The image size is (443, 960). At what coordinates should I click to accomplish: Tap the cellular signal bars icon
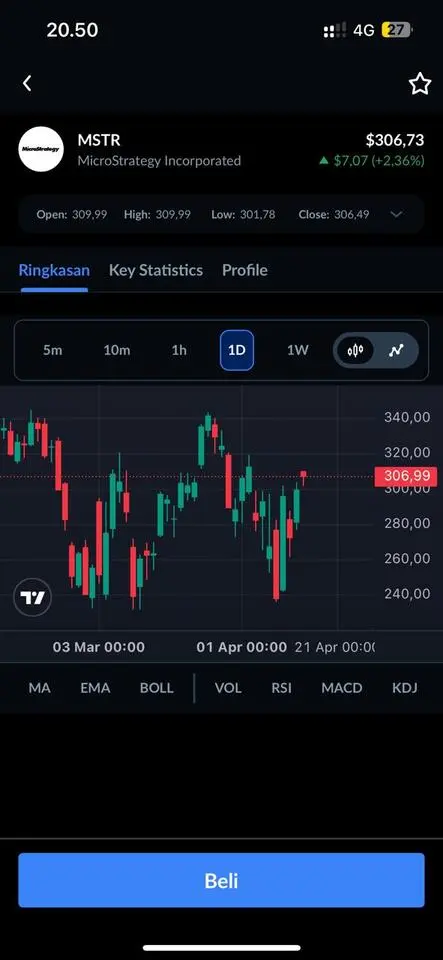coord(334,30)
